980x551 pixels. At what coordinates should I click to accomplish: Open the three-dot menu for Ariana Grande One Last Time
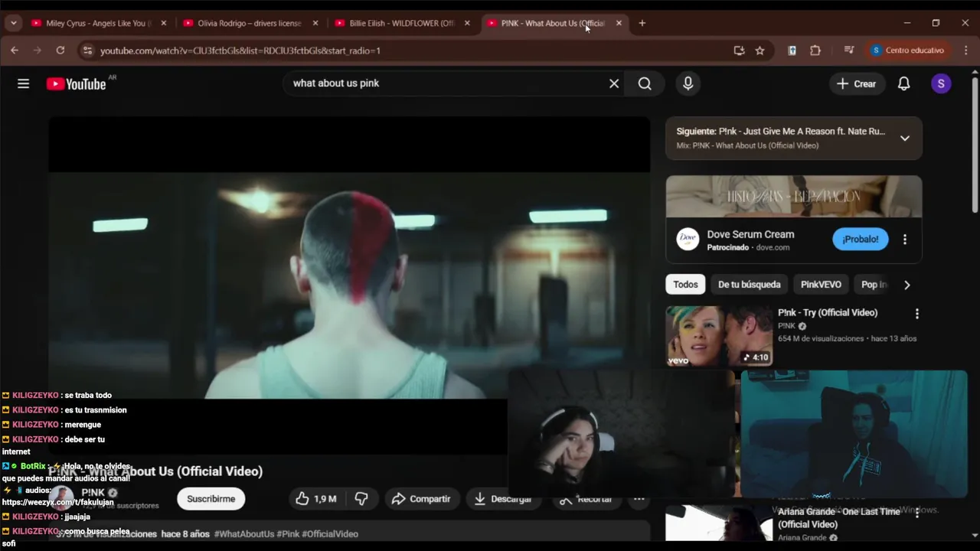pyautogui.click(x=916, y=513)
